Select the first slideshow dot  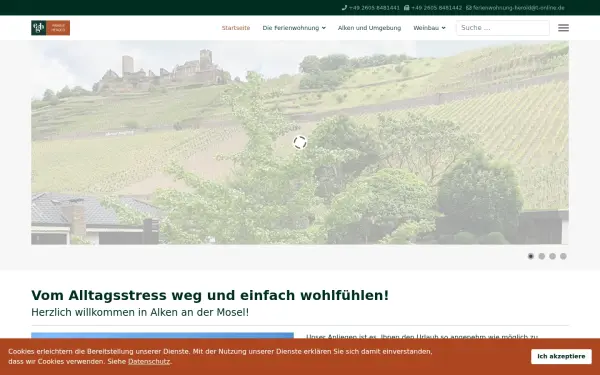pyautogui.click(x=531, y=256)
